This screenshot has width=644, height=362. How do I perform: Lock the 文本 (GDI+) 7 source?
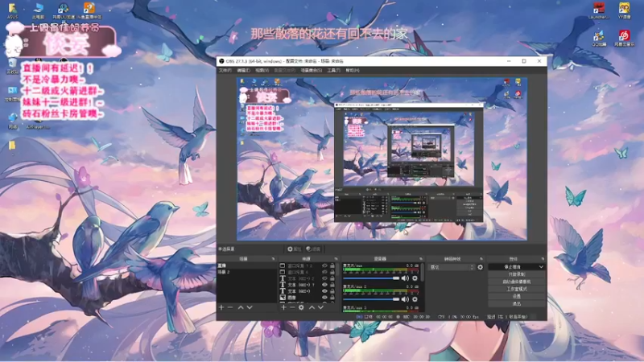point(332,285)
